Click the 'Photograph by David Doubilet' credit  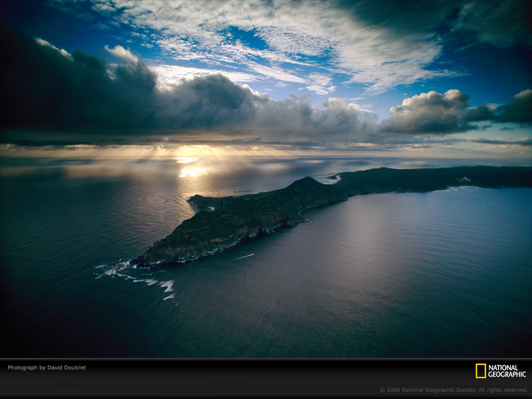tap(47, 367)
